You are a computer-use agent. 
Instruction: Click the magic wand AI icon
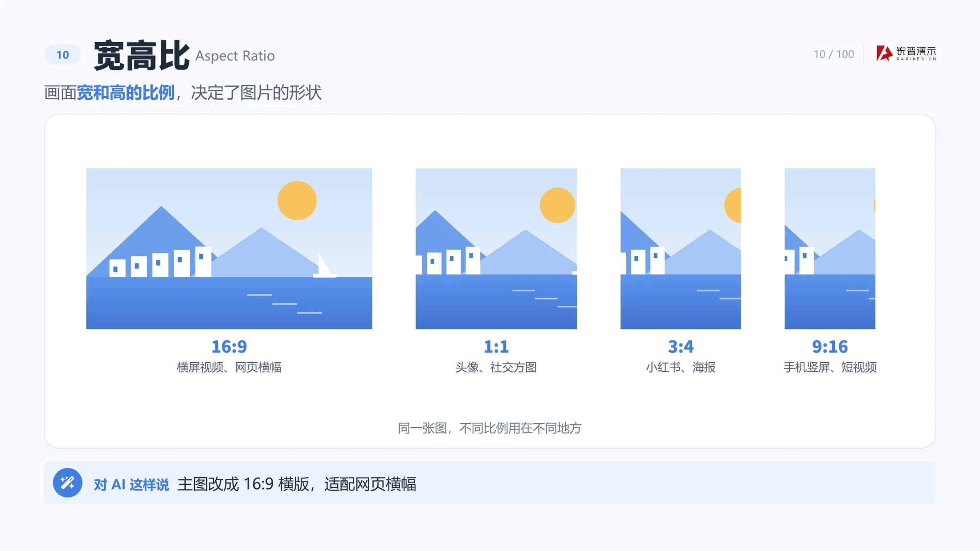(x=68, y=483)
